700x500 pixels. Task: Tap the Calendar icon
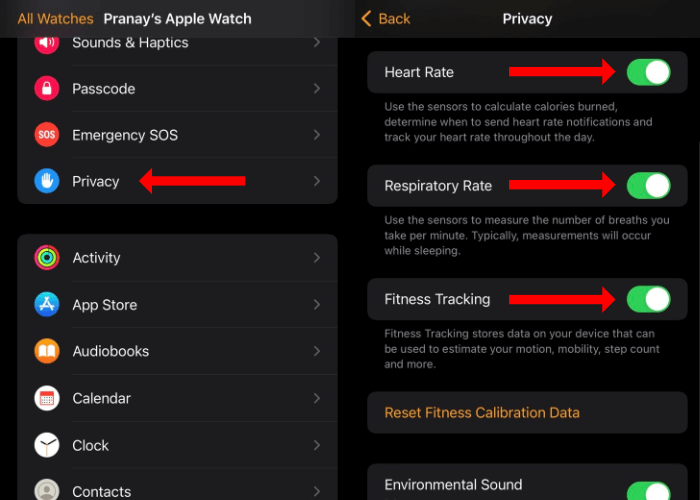click(47, 398)
